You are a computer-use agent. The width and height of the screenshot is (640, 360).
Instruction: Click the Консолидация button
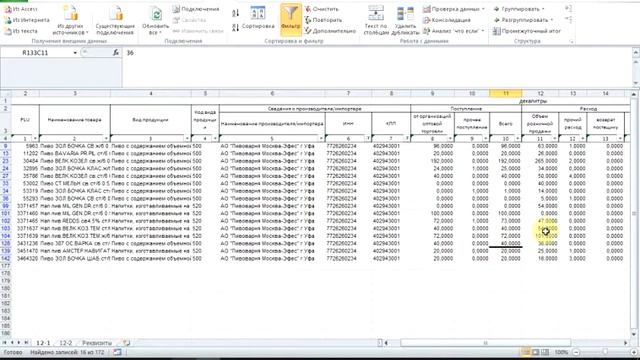point(447,20)
